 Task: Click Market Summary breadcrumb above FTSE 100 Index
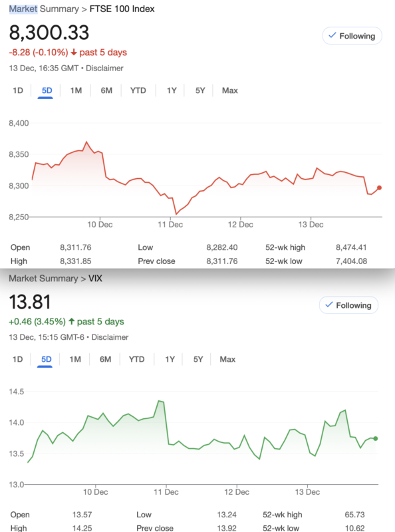pos(44,9)
